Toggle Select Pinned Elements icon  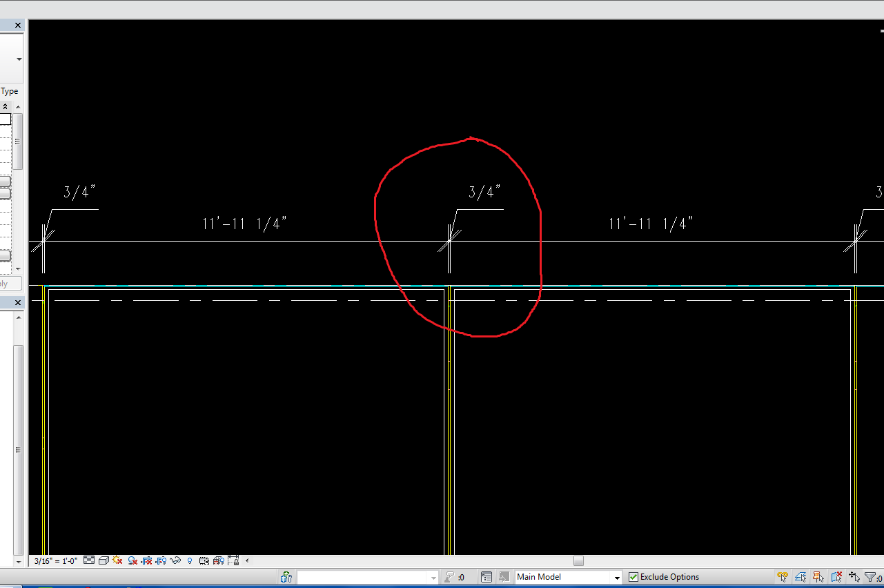click(818, 577)
